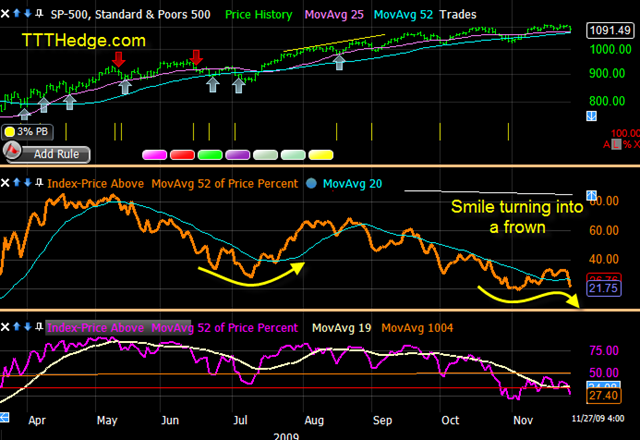The width and height of the screenshot is (640, 440).
Task: Click the scroll-left arrow at bottom left
Action: (4, 417)
